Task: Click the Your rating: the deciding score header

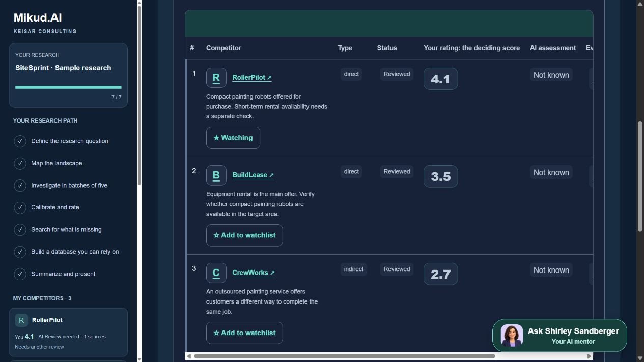Action: pos(472,48)
